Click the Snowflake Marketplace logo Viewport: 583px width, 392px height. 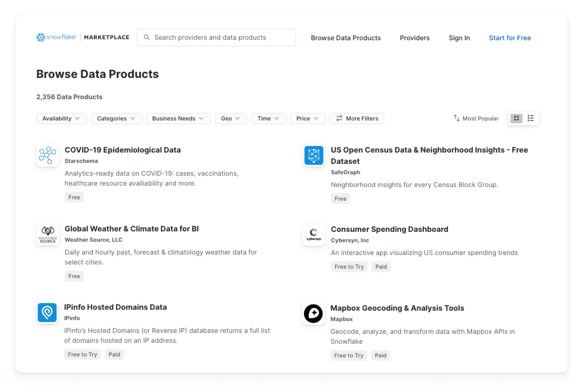coord(83,37)
